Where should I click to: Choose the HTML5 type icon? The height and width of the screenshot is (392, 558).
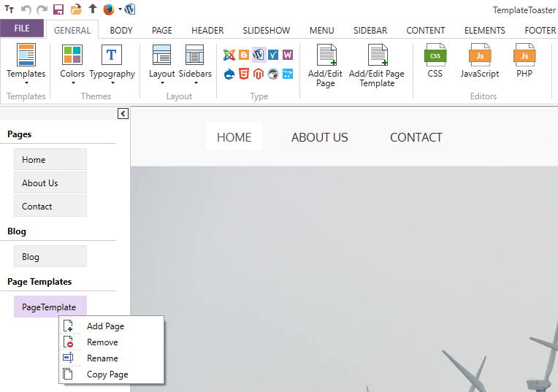(x=243, y=73)
